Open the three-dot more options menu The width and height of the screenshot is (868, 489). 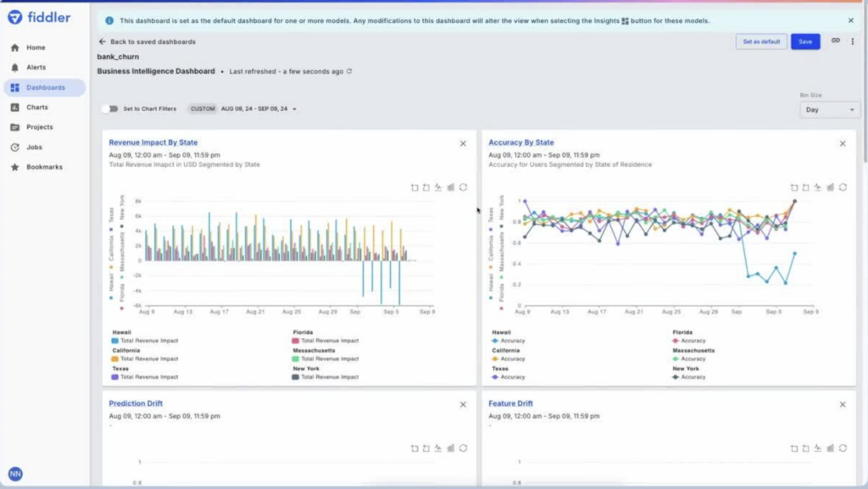point(853,41)
